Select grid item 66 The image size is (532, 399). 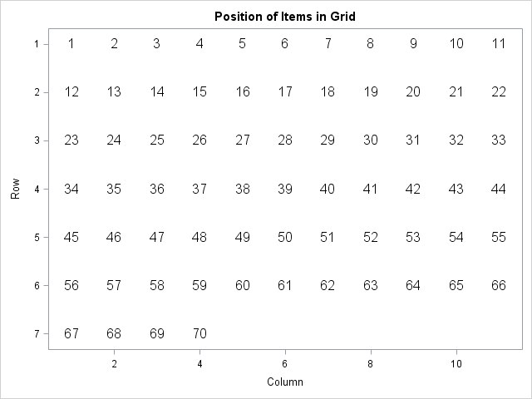499,285
